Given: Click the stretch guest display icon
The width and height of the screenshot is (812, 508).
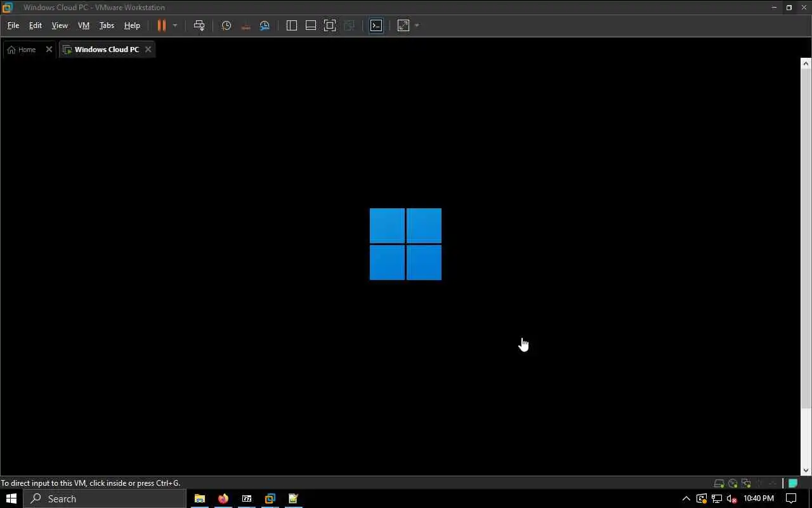Looking at the screenshot, I should 403,25.
